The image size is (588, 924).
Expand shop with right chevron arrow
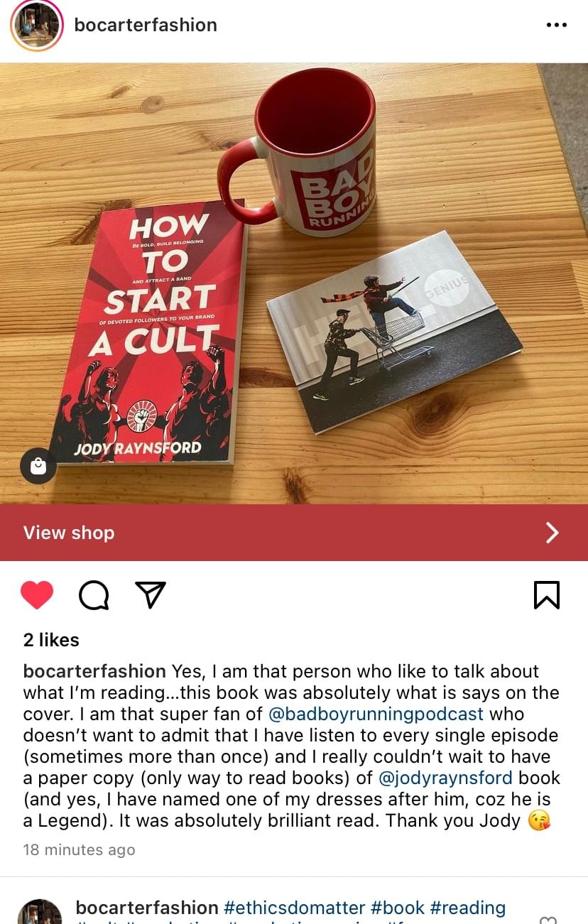[x=552, y=533]
